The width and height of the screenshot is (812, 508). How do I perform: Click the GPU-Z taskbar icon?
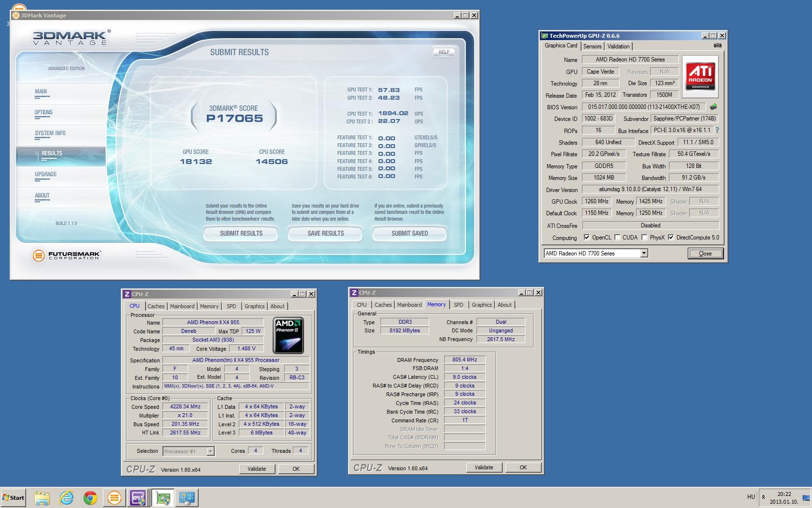162,497
